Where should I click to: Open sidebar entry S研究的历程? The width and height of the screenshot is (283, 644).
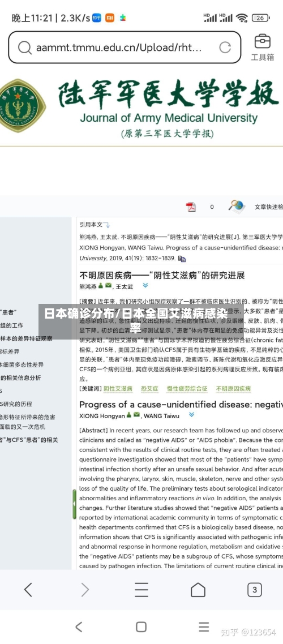click(16, 404)
